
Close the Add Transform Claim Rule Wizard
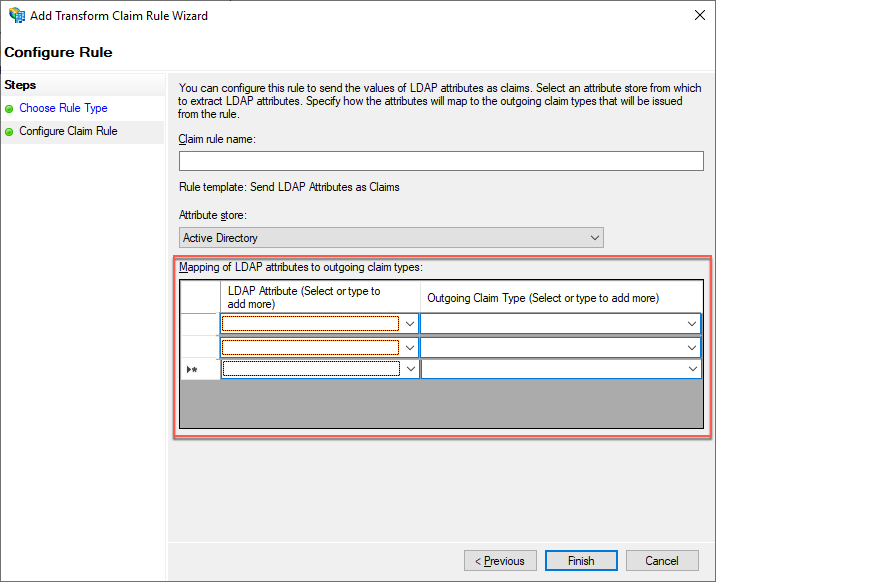click(699, 15)
